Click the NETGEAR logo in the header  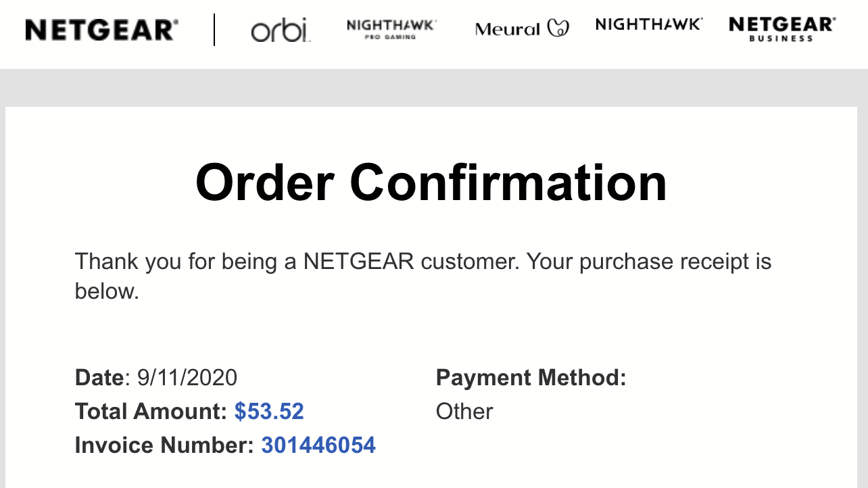tap(101, 30)
